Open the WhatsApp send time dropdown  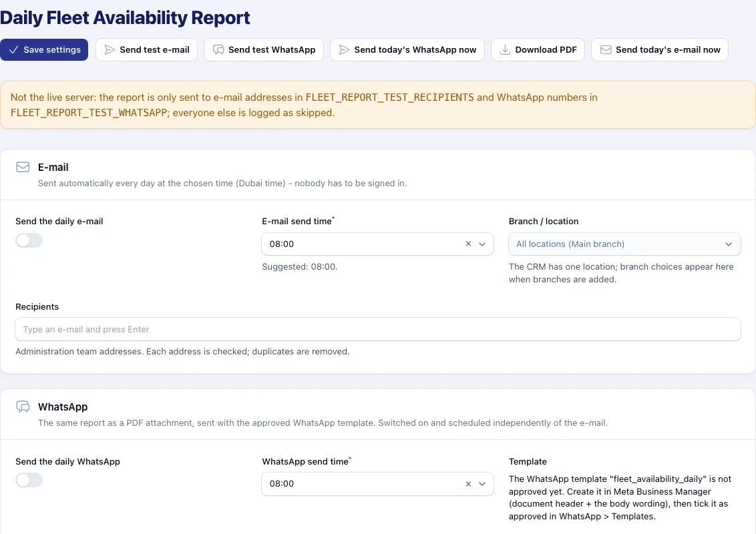coord(377,483)
